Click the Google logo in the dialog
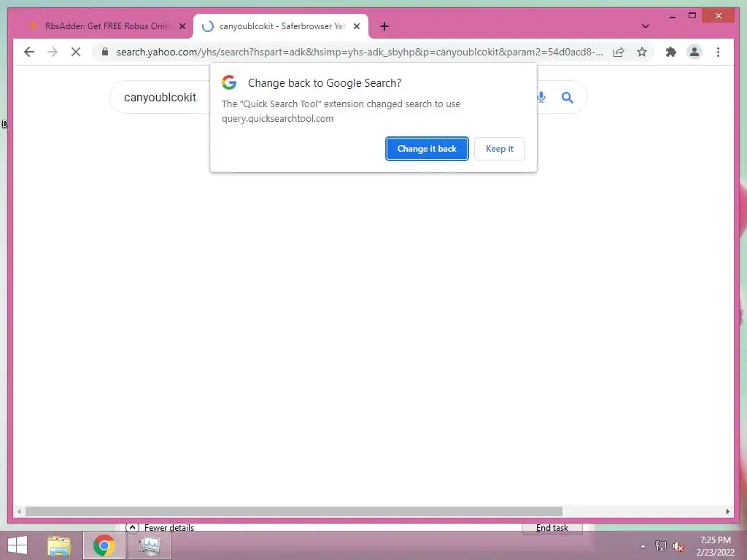 pyautogui.click(x=229, y=82)
